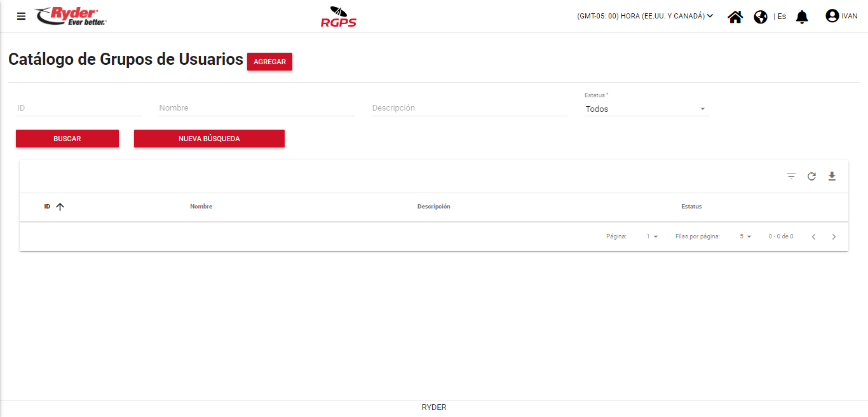Focus the Nombre search field

pos(256,108)
